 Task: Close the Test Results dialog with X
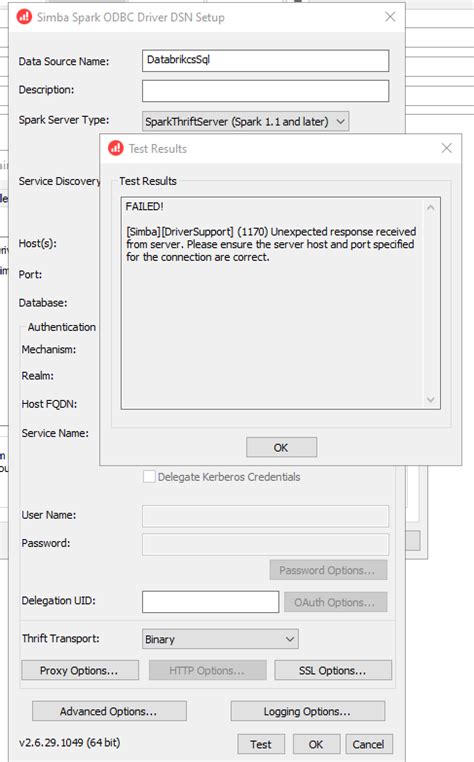(446, 148)
